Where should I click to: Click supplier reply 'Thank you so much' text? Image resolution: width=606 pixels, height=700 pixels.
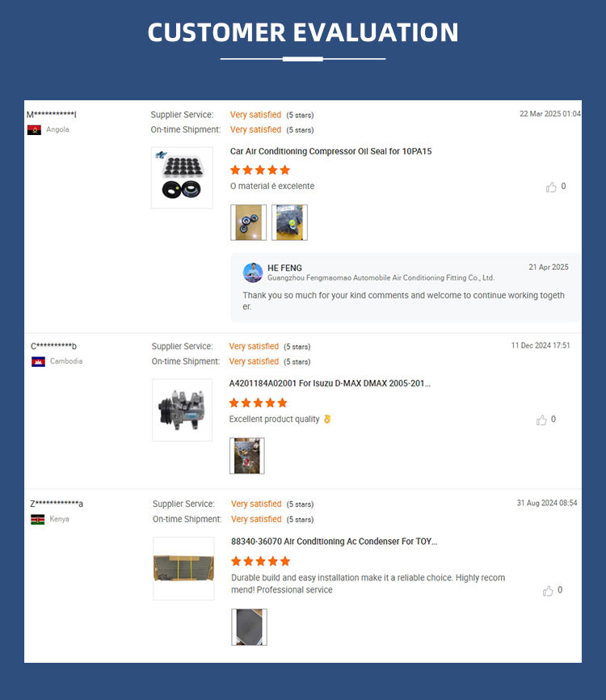(x=403, y=301)
